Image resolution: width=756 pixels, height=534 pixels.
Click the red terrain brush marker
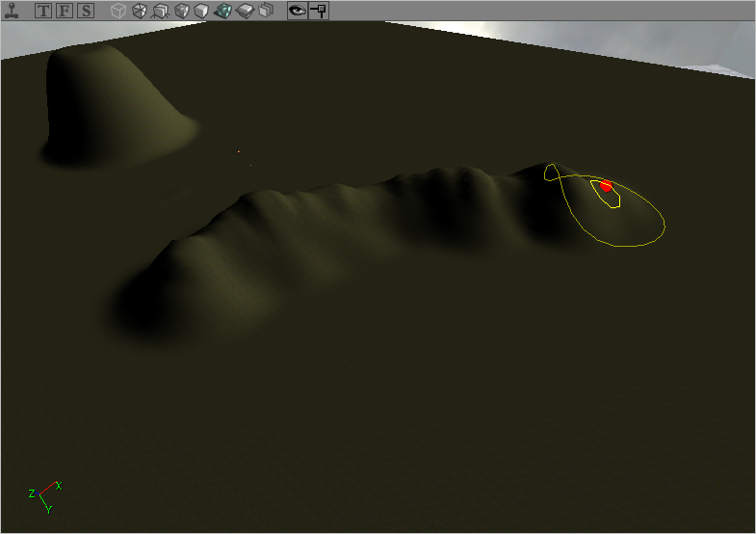click(x=606, y=185)
